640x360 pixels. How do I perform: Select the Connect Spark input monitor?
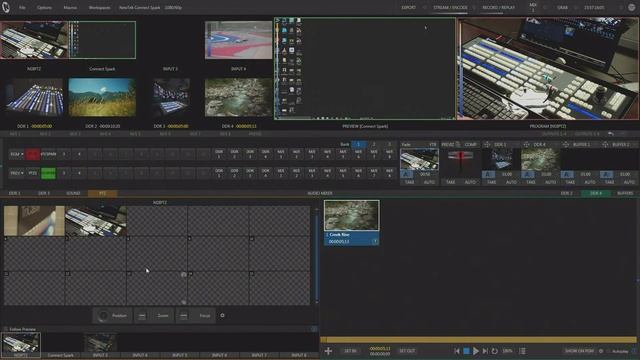click(102, 40)
